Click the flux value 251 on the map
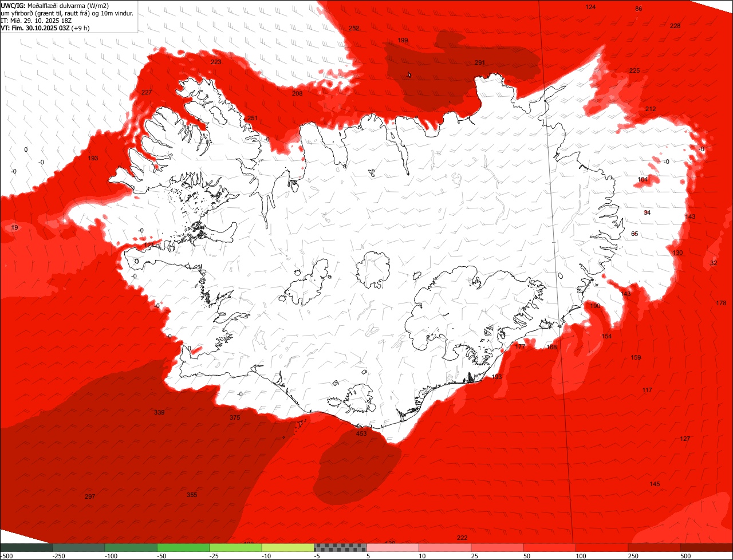Viewport: 733px width, 560px height. pos(253,119)
